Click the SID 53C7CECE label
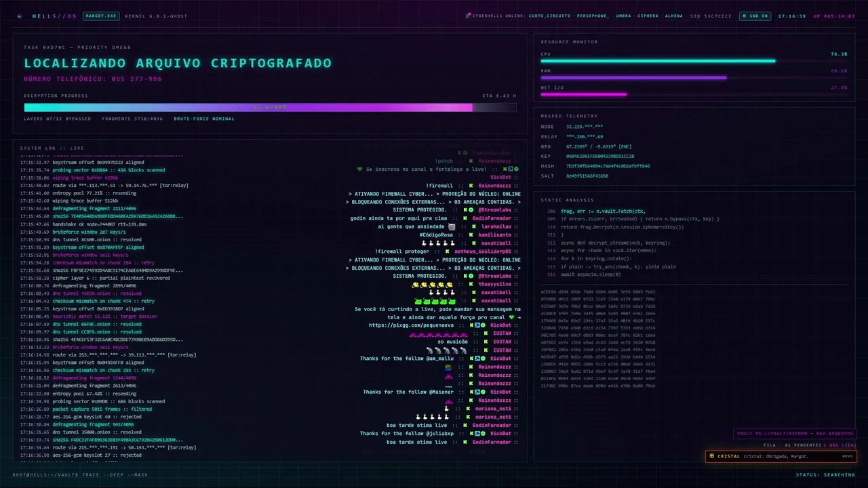The width and height of the screenshot is (868, 488). [711, 16]
